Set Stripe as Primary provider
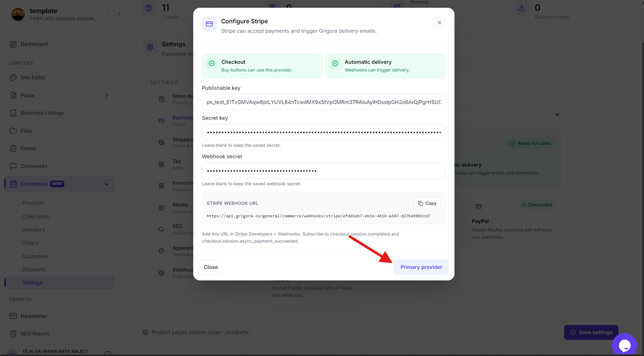 [421, 267]
